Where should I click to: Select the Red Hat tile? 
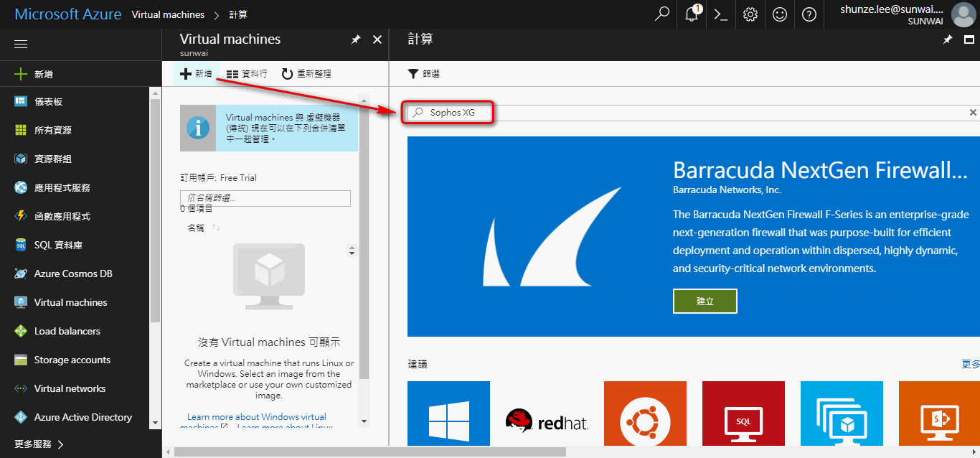pyautogui.click(x=547, y=414)
